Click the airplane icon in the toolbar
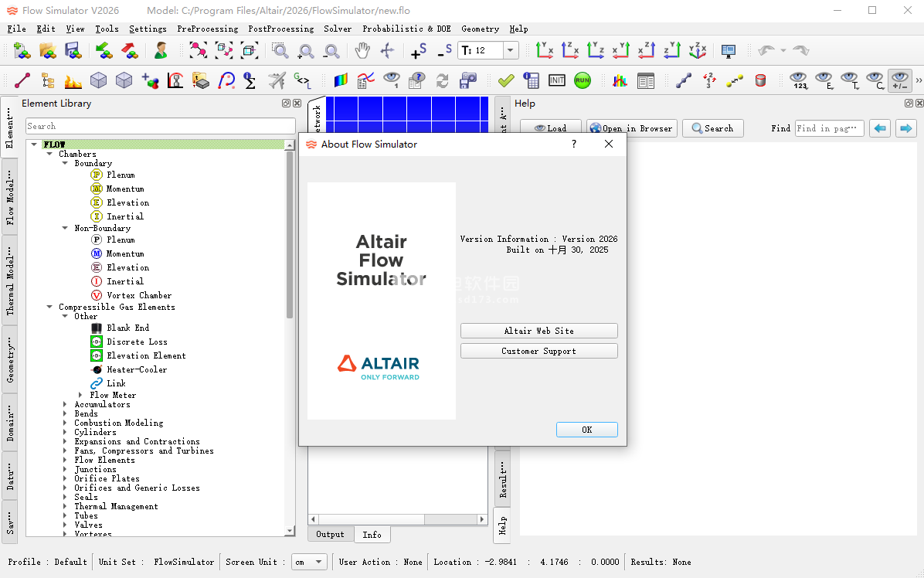Image resolution: width=924 pixels, height=578 pixels. coord(277,80)
